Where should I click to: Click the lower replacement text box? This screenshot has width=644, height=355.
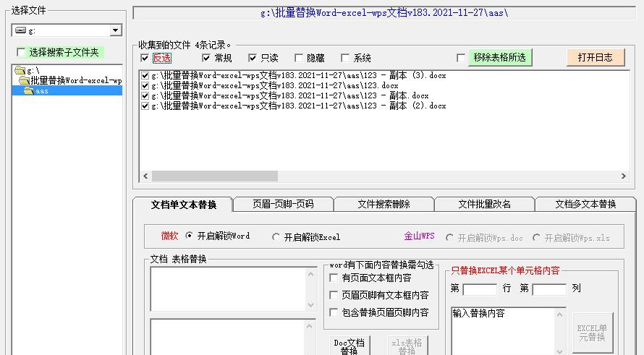(228, 336)
